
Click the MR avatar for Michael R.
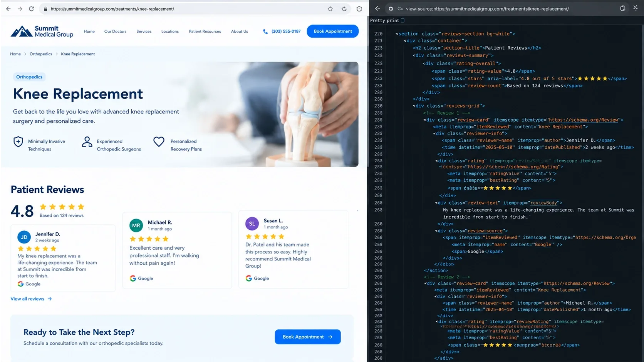click(x=136, y=225)
